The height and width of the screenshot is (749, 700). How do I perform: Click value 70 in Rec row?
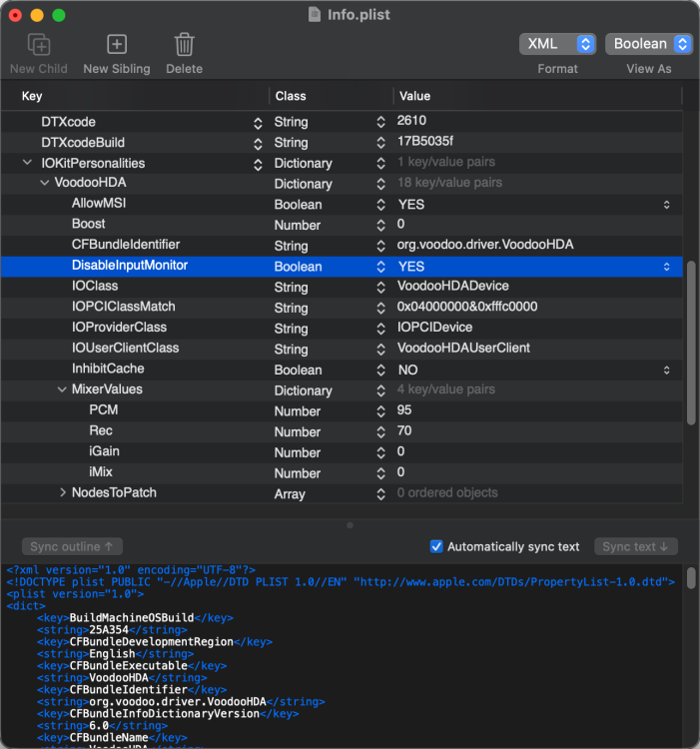point(404,430)
